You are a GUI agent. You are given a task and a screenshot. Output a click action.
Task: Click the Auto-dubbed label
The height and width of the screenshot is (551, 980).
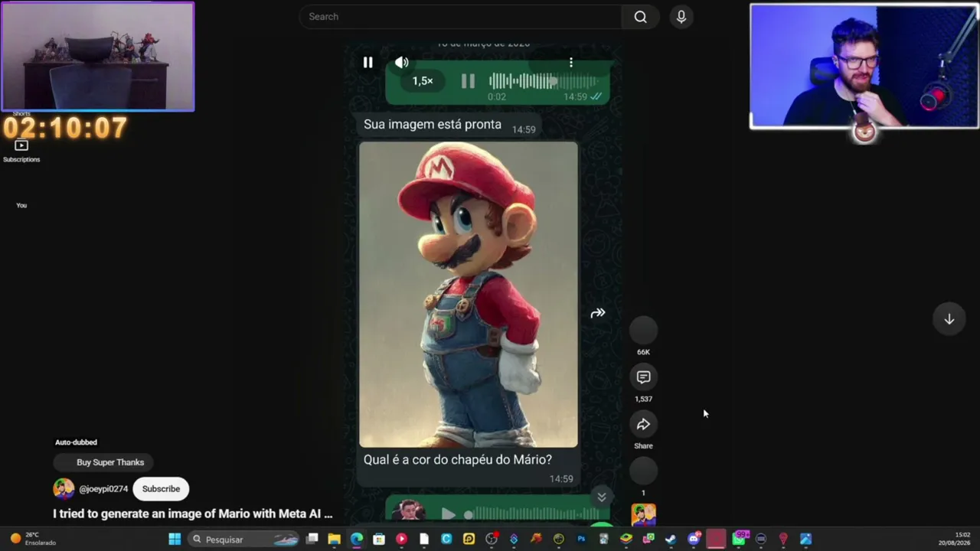coord(76,442)
